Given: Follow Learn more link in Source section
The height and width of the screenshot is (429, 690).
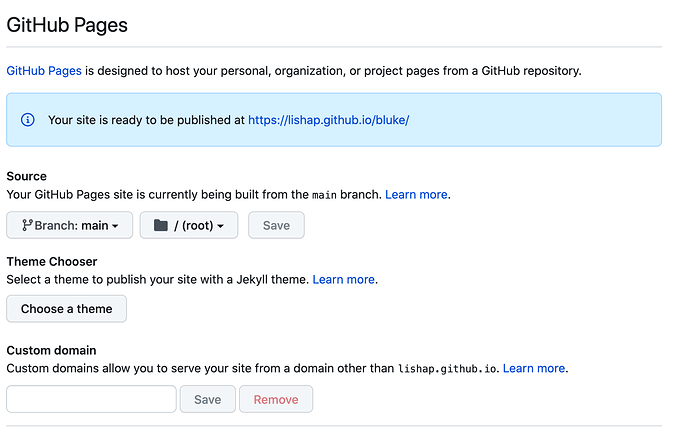Looking at the screenshot, I should pos(416,194).
